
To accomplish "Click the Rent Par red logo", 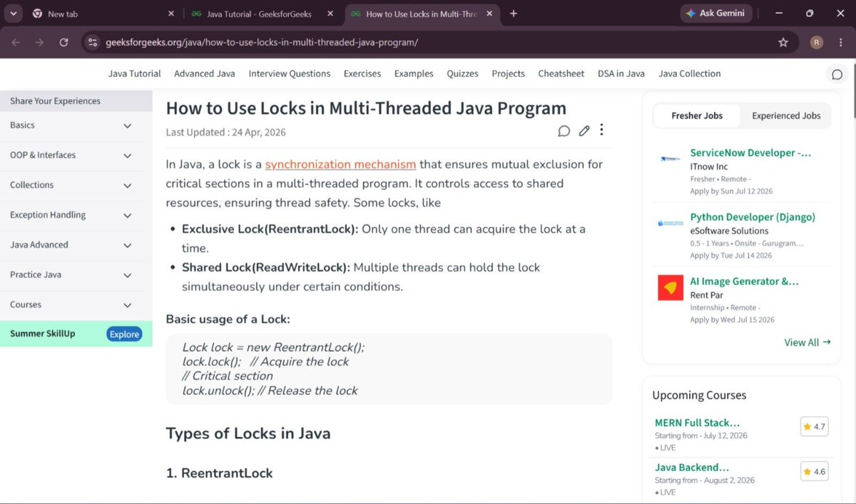I will (671, 287).
